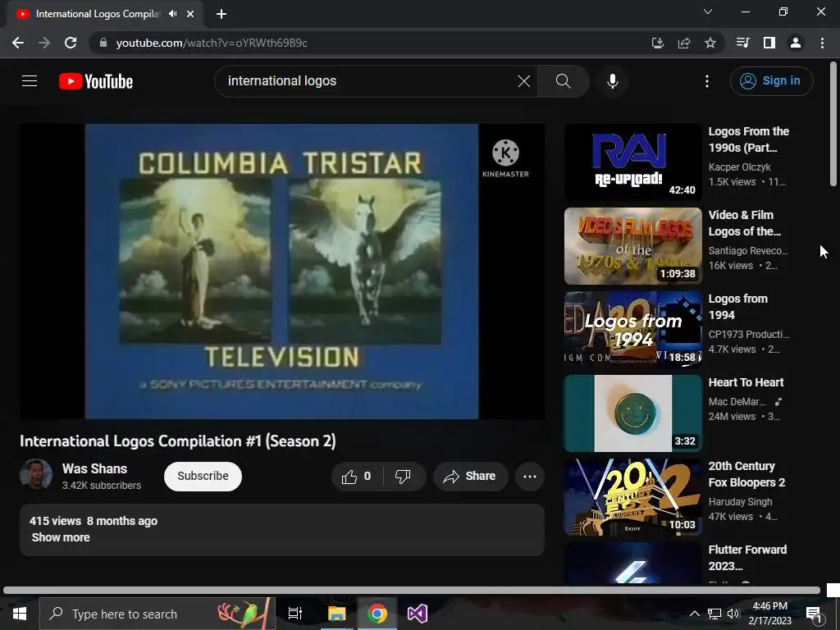This screenshot has width=840, height=630.
Task: Select the Video & Film Logos title
Action: click(x=744, y=223)
